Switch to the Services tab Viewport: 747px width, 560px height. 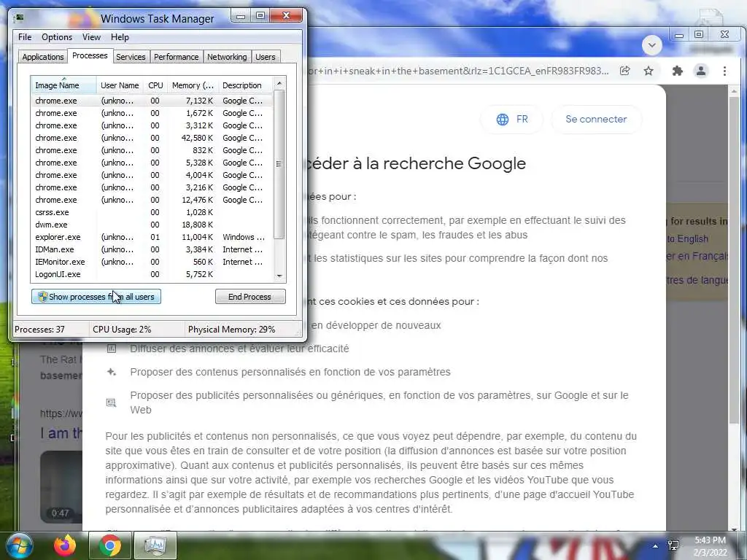point(131,57)
